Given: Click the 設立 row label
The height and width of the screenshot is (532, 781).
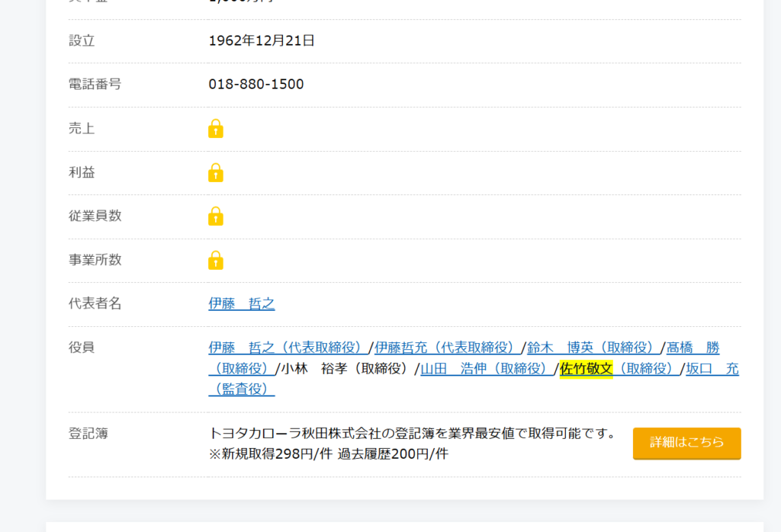Looking at the screenshot, I should (82, 40).
